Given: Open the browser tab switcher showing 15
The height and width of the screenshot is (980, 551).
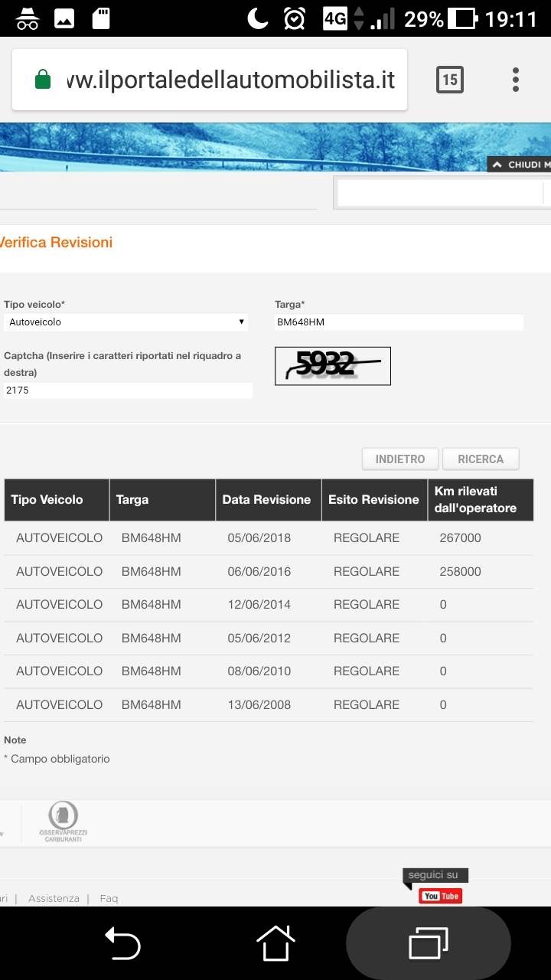Looking at the screenshot, I should pos(449,80).
